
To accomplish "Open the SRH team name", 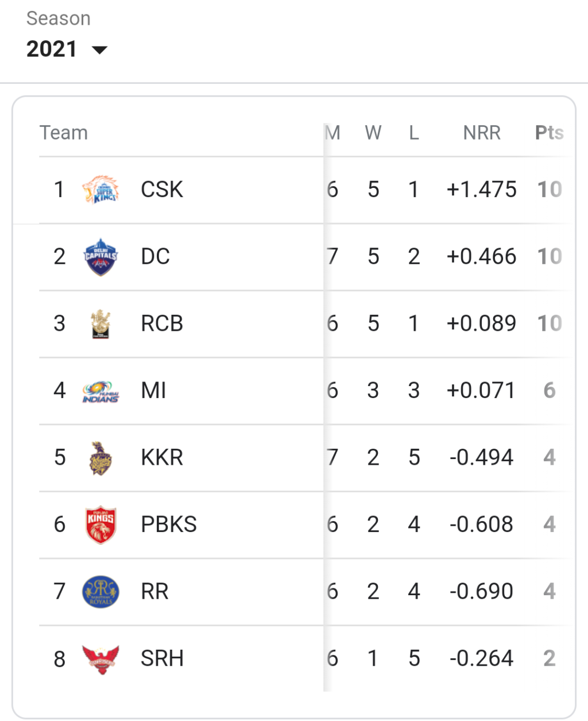I will [x=162, y=658].
